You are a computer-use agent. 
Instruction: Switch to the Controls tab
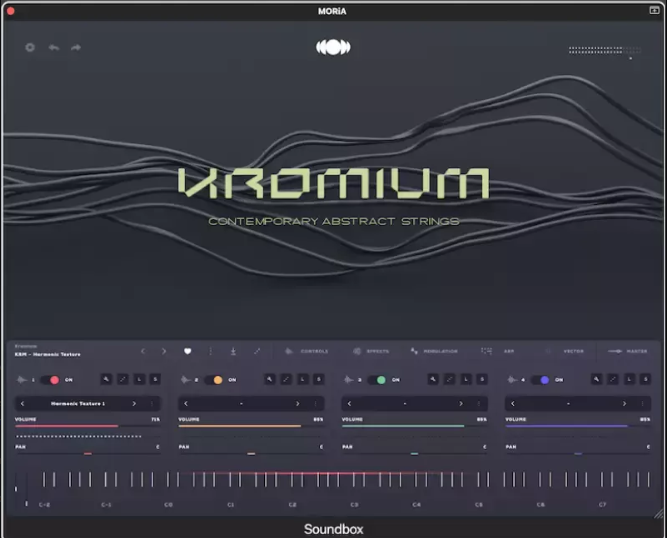pyautogui.click(x=306, y=351)
